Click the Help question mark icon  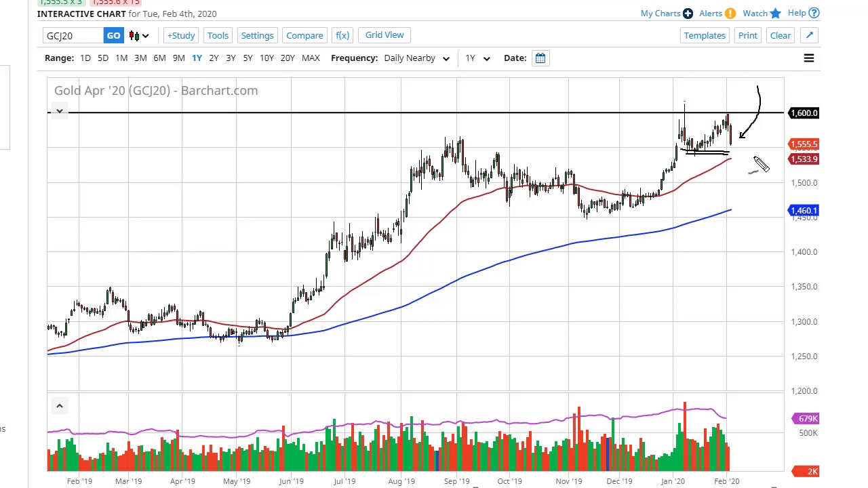point(814,13)
